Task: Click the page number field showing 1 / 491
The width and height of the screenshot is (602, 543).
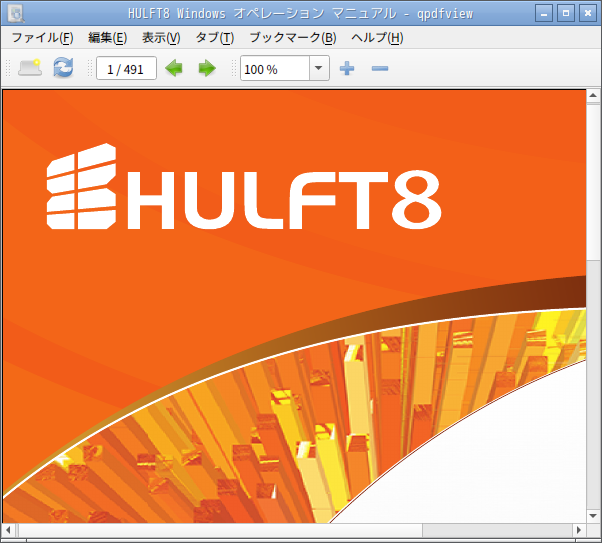Action: pos(126,68)
